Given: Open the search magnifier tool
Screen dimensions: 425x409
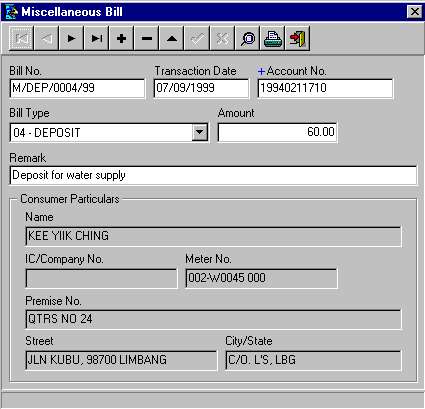Looking at the screenshot, I should pyautogui.click(x=247, y=38).
